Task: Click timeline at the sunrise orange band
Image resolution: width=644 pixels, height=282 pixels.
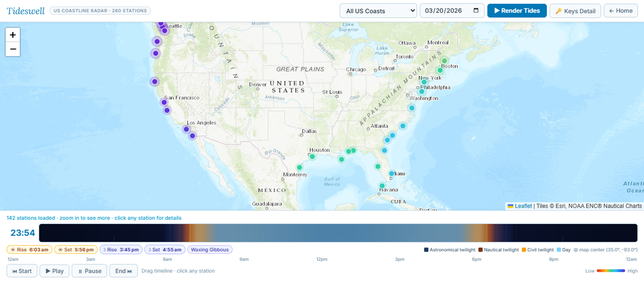Action: 189,233
